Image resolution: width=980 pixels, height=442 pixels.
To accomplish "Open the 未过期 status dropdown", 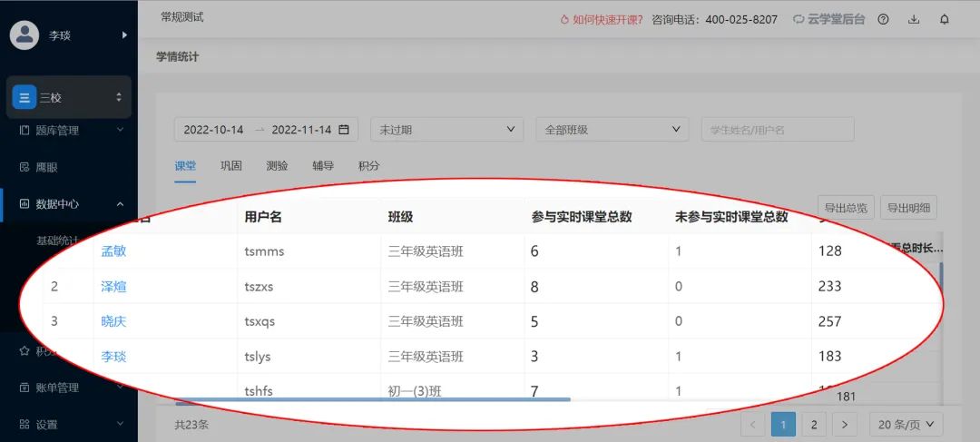I will pyautogui.click(x=446, y=130).
